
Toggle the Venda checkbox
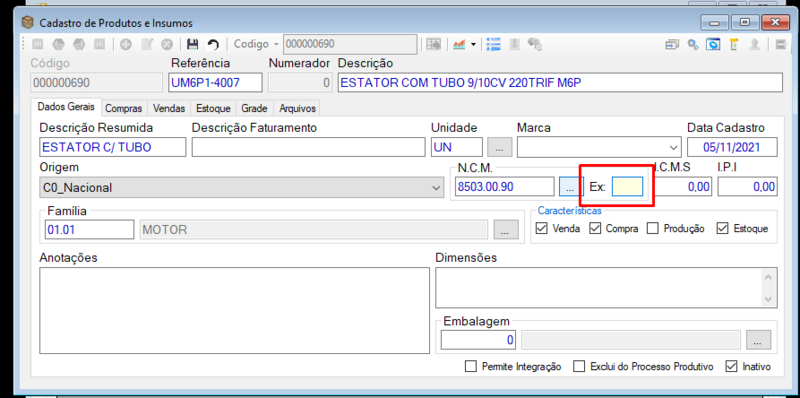[542, 229]
